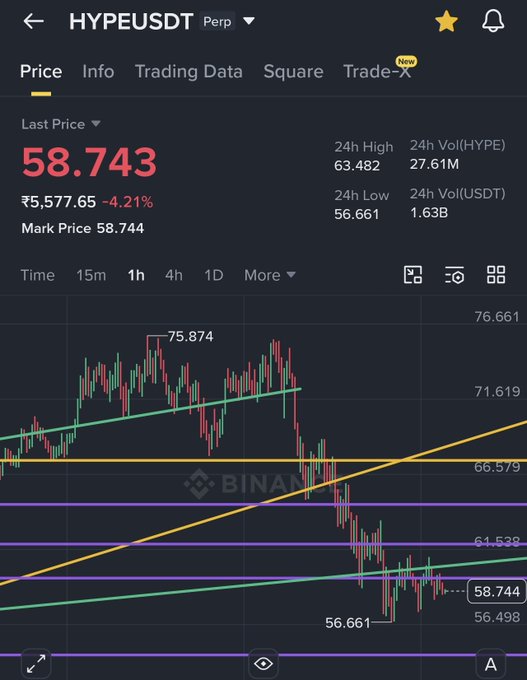Click the 56.498 price axis label

497,617
